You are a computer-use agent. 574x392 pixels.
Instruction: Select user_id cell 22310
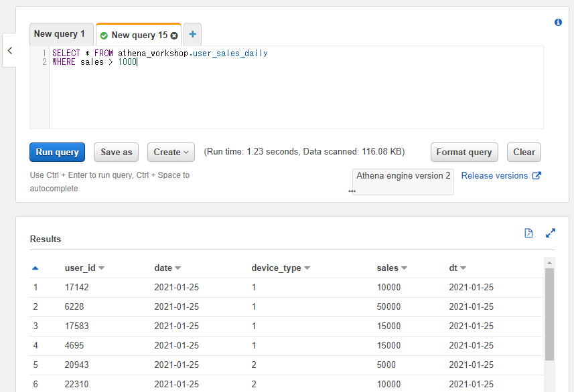76,385
